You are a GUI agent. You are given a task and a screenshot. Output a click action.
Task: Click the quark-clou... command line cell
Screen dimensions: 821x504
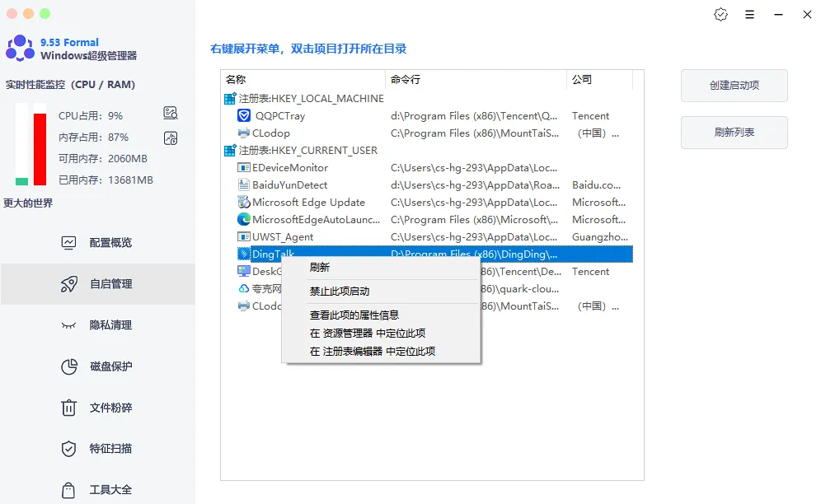[x=519, y=288]
